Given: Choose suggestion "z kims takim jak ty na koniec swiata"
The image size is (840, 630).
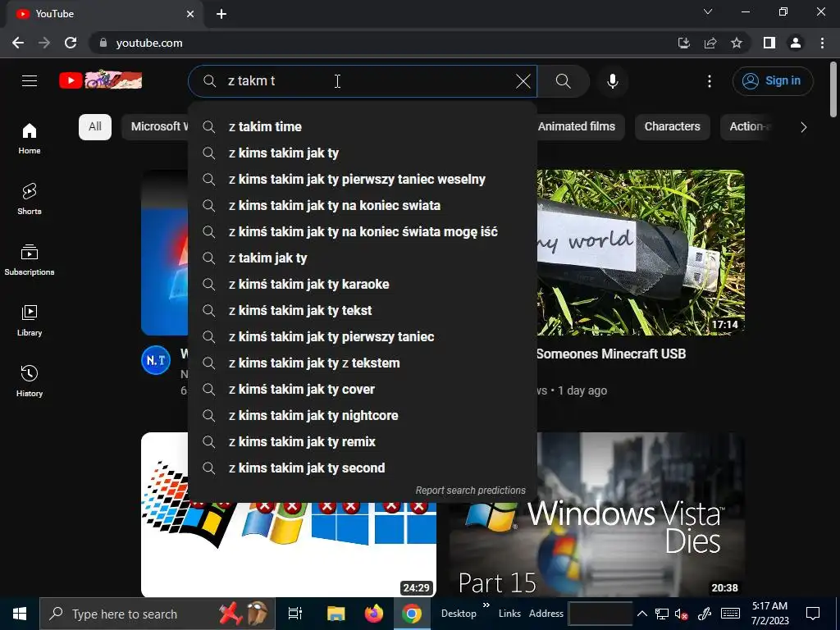Looking at the screenshot, I should [x=362, y=206].
